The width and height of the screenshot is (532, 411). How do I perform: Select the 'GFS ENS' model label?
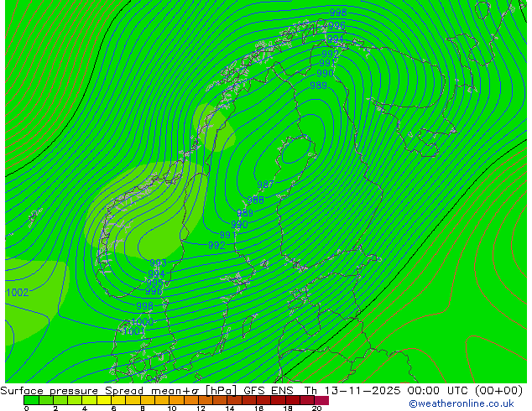pos(269,391)
